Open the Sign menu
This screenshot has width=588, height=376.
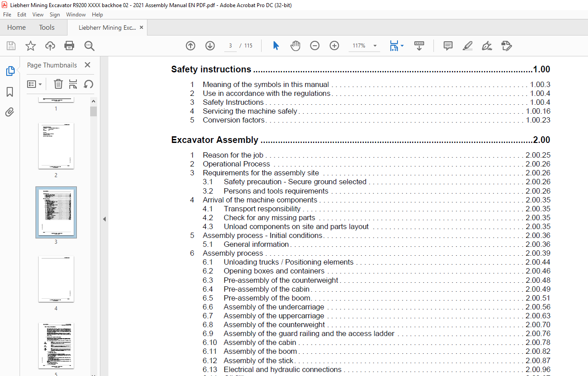(x=55, y=15)
